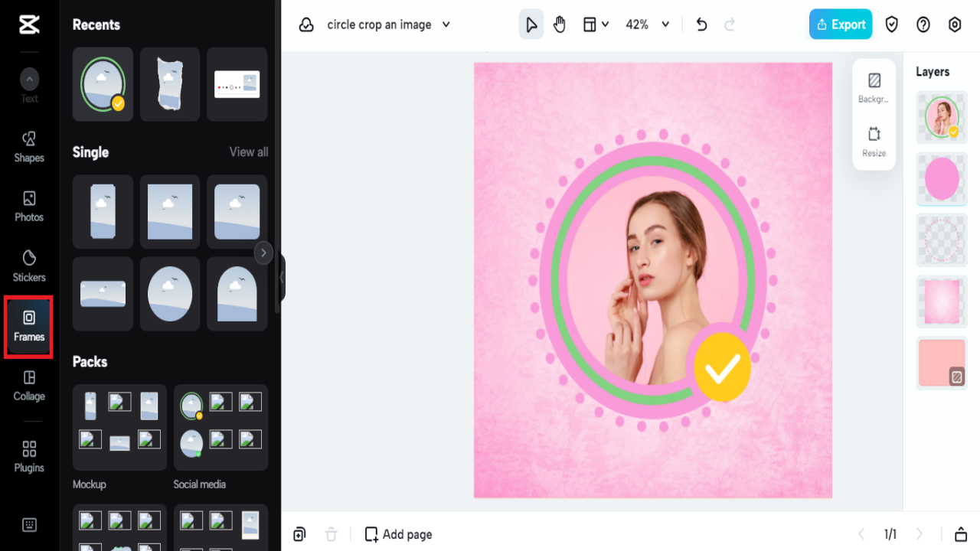Open the shield privacy icon
Screen dimensions: 980x551
click(892, 24)
